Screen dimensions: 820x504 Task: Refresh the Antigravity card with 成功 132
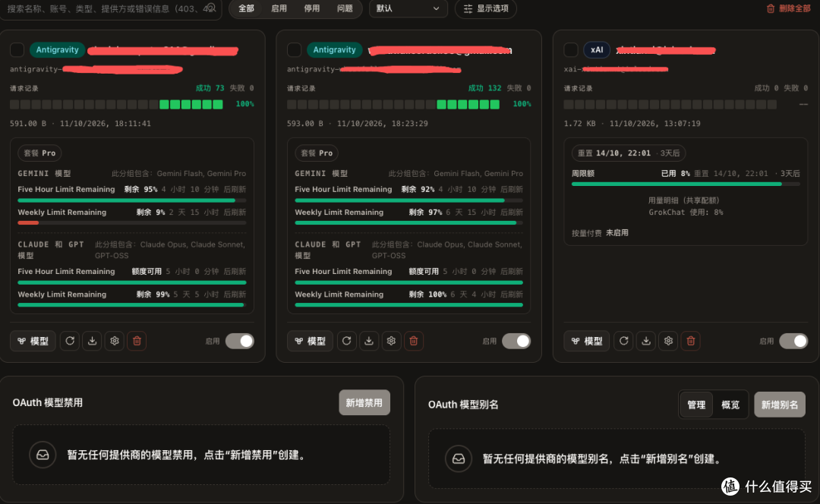pos(346,341)
